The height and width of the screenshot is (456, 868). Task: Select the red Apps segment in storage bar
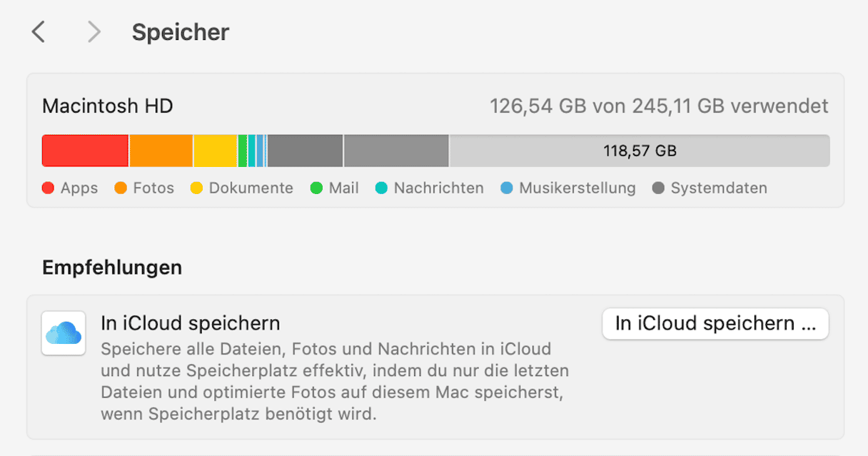tap(85, 151)
